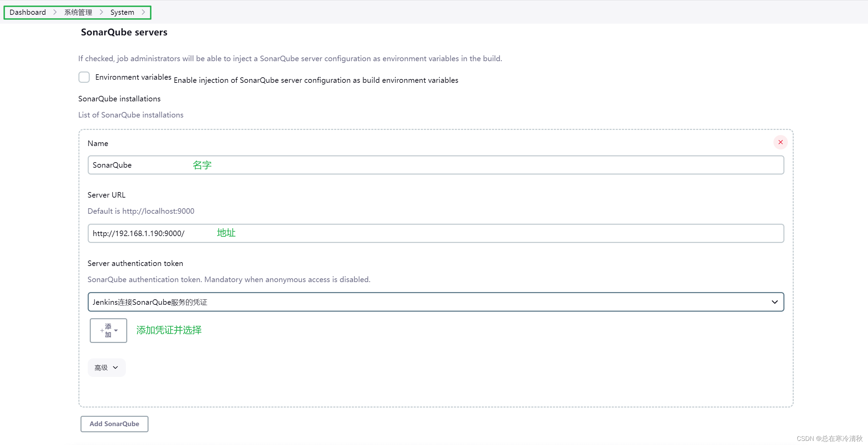The image size is (868, 445).
Task: Expand chevron after 系统管理 breadcrumb
Action: [101, 12]
